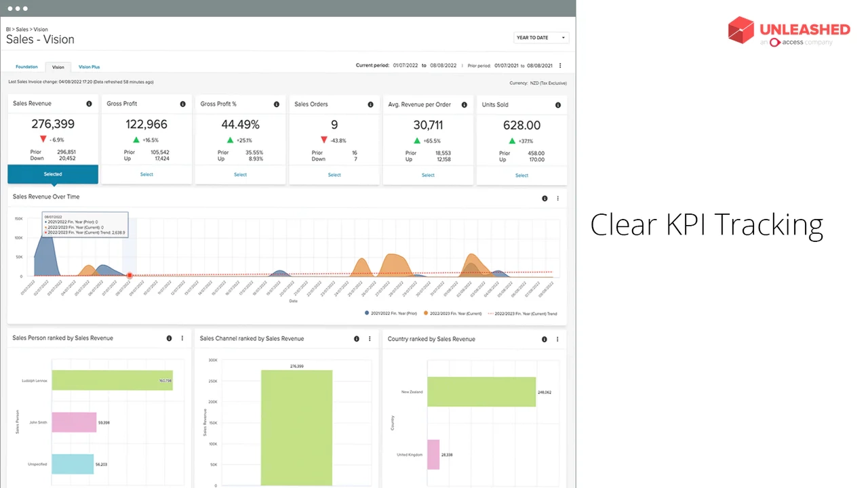Click info icon on Gross Profit % card
The width and height of the screenshot is (868, 488).
click(x=276, y=104)
